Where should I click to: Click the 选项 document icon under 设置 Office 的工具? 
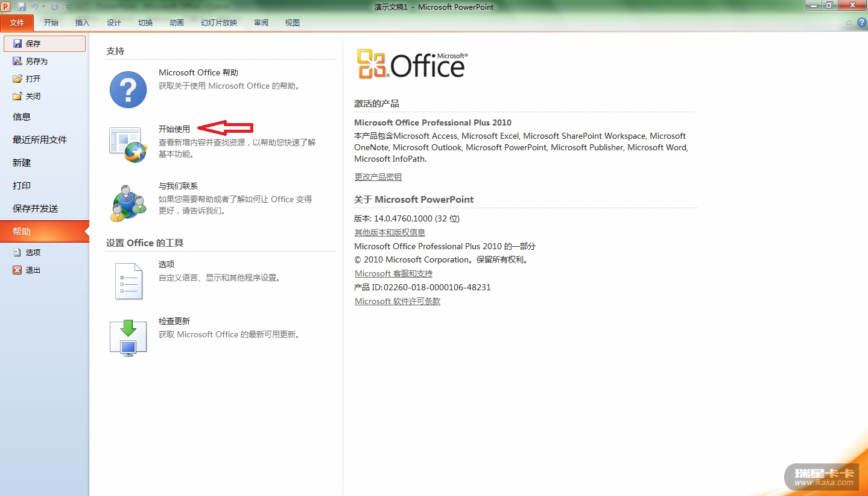click(x=128, y=281)
